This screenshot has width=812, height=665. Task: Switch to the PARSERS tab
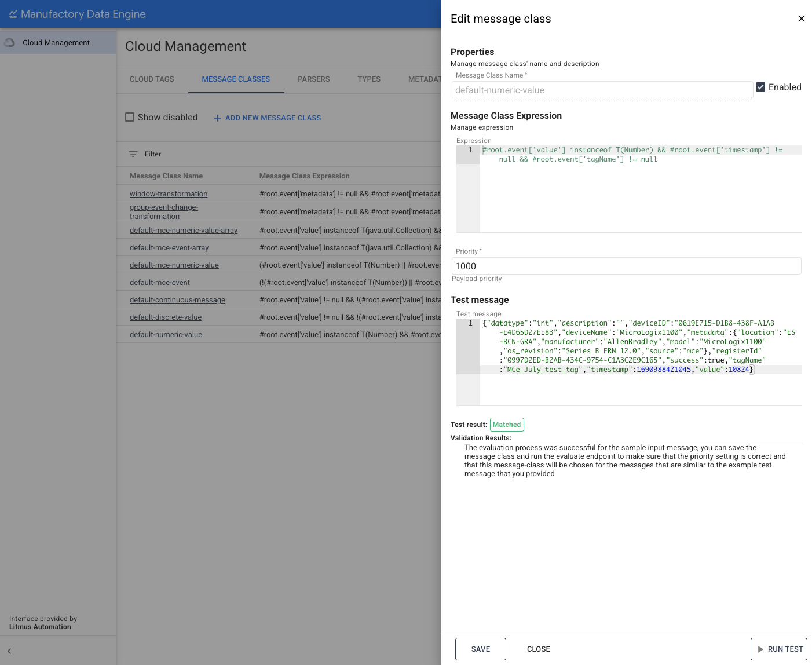313,79
